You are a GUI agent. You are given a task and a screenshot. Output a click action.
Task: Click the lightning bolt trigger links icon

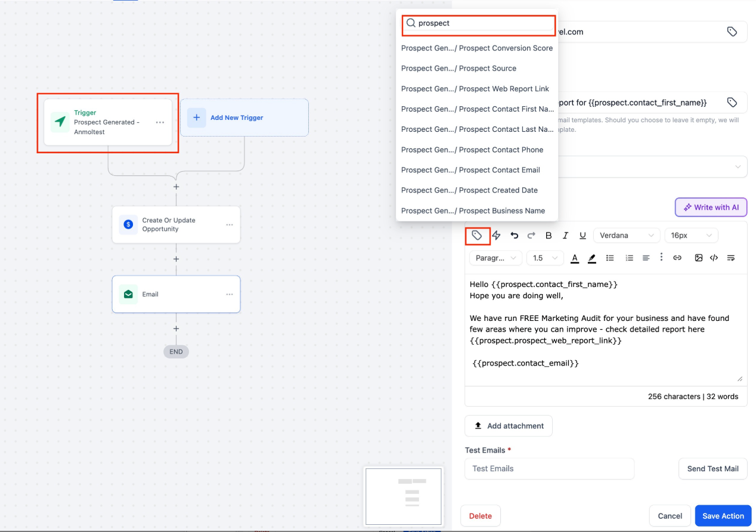(496, 236)
